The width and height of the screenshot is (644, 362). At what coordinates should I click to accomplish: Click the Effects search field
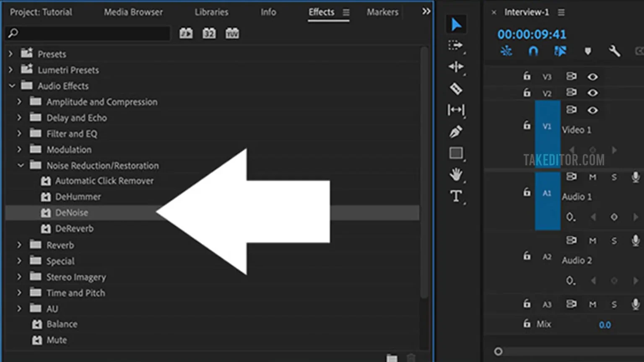(x=88, y=33)
